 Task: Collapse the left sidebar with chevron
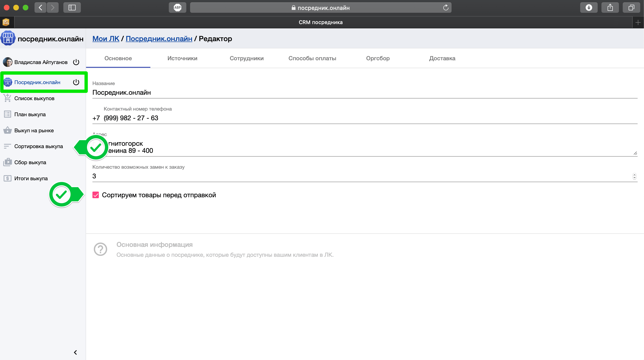click(75, 352)
